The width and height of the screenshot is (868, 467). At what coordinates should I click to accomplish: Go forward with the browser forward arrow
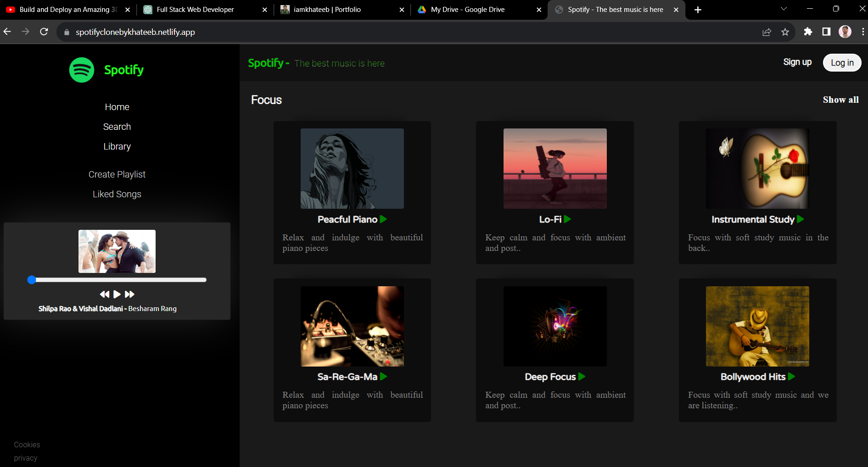pyautogui.click(x=26, y=32)
